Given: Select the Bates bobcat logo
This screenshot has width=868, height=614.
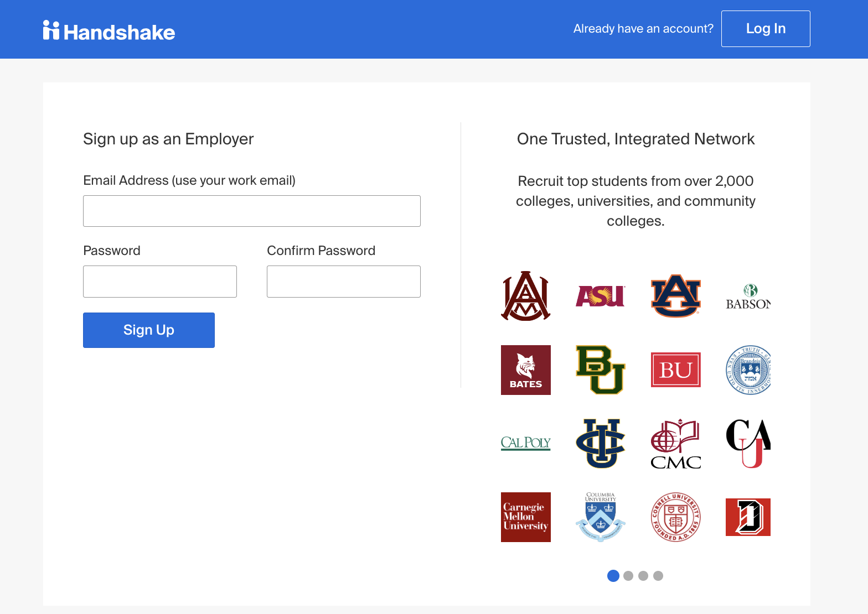Looking at the screenshot, I should (525, 370).
